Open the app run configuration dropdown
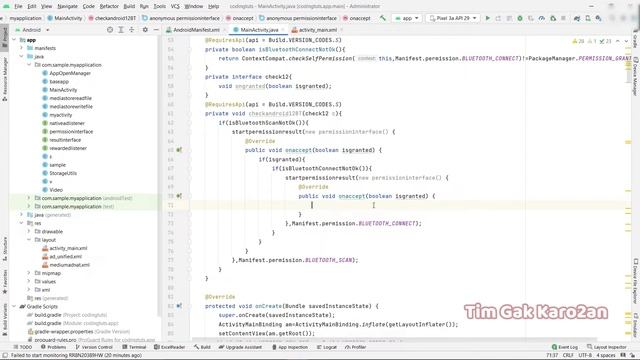Screen dimensions: 640x360 407,18
